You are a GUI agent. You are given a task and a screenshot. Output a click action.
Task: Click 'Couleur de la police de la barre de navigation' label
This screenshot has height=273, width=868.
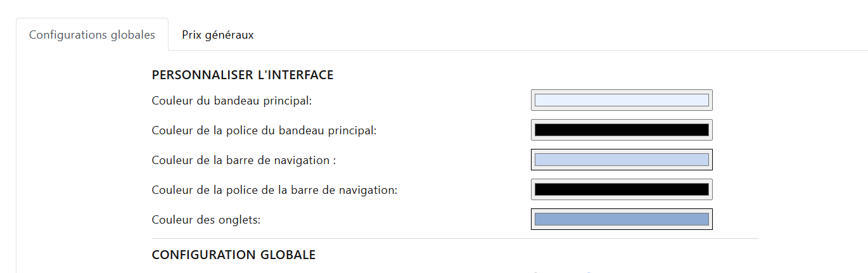coord(274,190)
